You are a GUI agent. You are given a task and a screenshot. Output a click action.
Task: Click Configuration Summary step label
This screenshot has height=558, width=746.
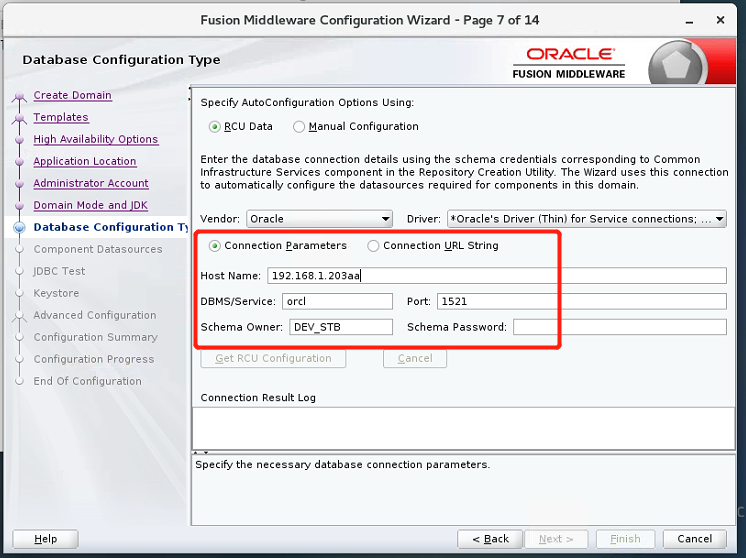tap(95, 337)
